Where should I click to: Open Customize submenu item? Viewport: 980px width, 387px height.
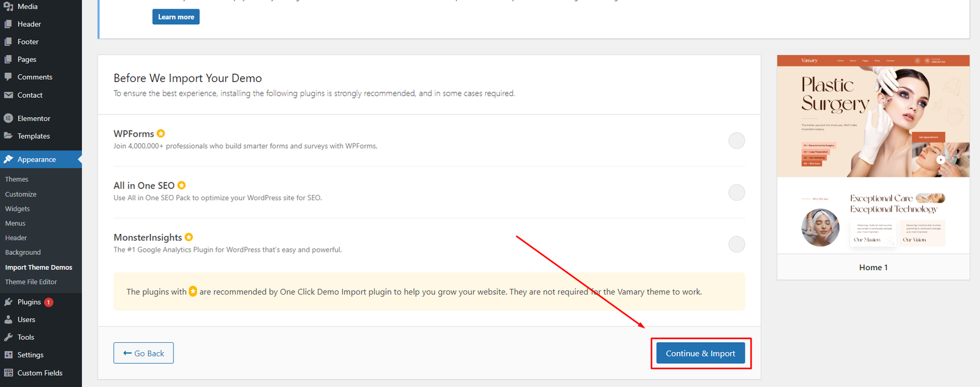pos(21,194)
